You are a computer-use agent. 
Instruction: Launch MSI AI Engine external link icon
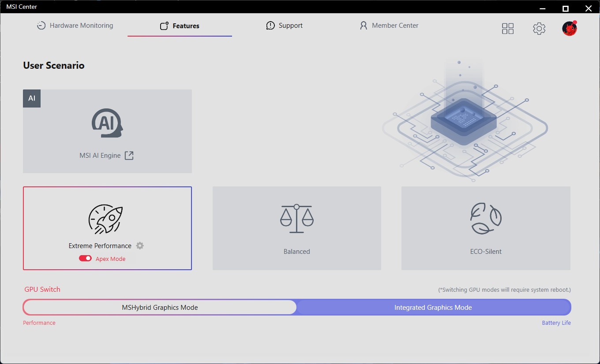[129, 156]
